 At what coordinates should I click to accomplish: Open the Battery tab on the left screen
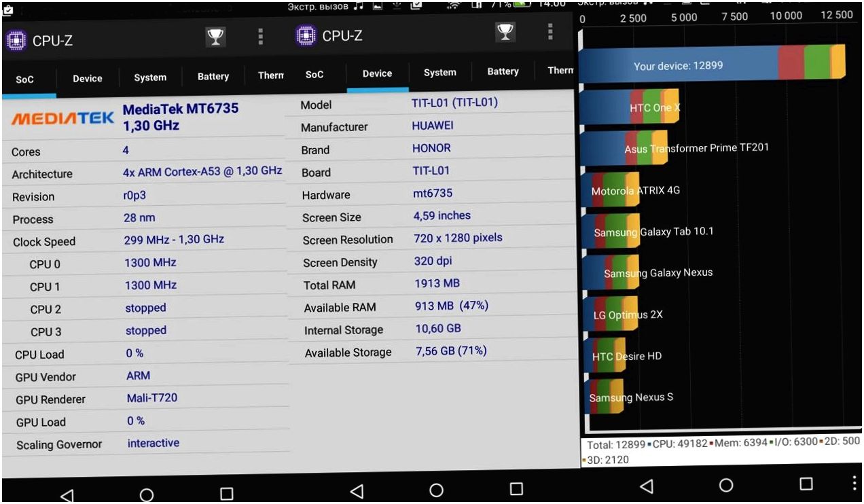(x=213, y=77)
